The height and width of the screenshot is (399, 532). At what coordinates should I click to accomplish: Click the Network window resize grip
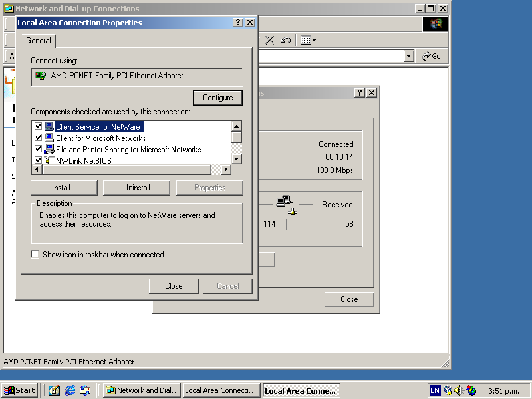coord(445,363)
